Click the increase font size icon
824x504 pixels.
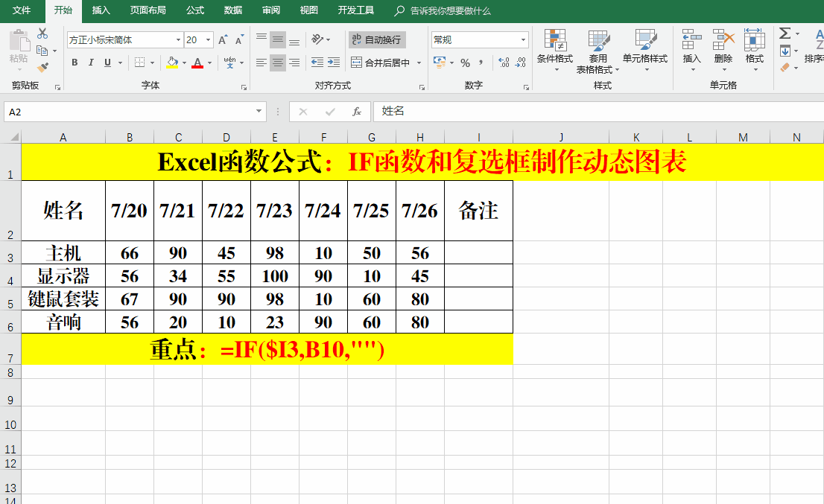point(223,40)
